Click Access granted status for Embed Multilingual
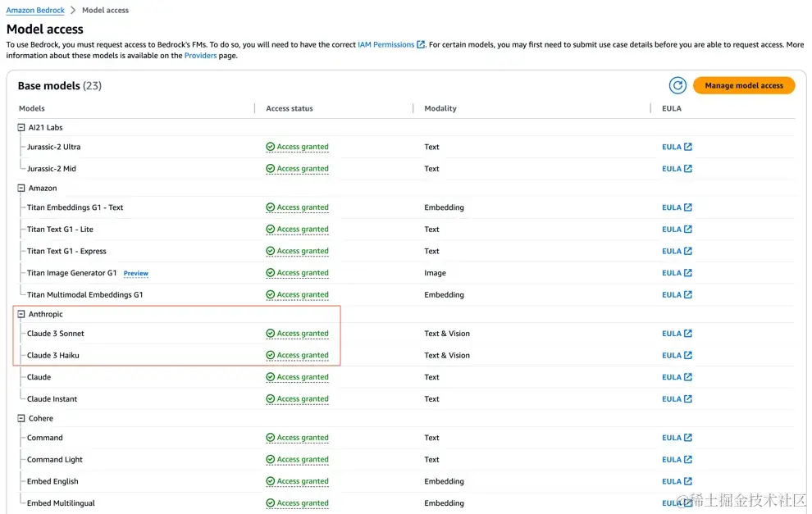 [297, 503]
